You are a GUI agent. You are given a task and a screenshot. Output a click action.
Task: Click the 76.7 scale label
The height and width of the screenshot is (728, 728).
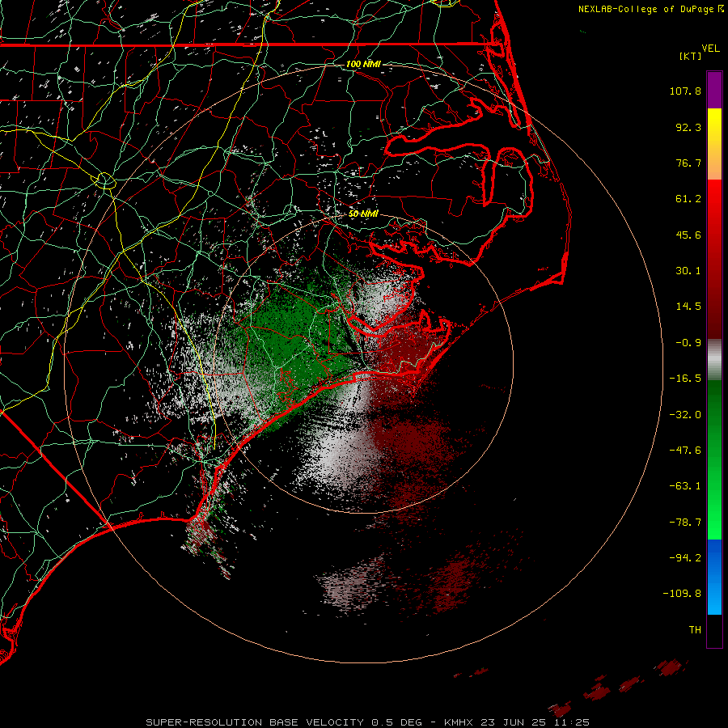click(x=688, y=163)
